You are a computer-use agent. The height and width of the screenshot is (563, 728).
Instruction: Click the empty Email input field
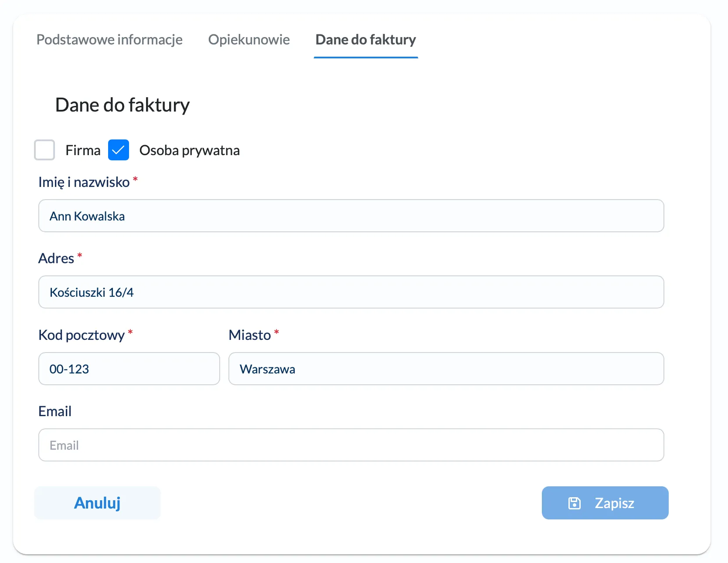pos(351,445)
